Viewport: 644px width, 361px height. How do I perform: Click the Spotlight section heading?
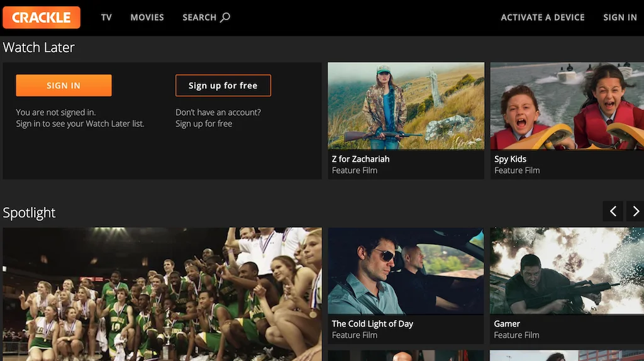click(x=29, y=213)
